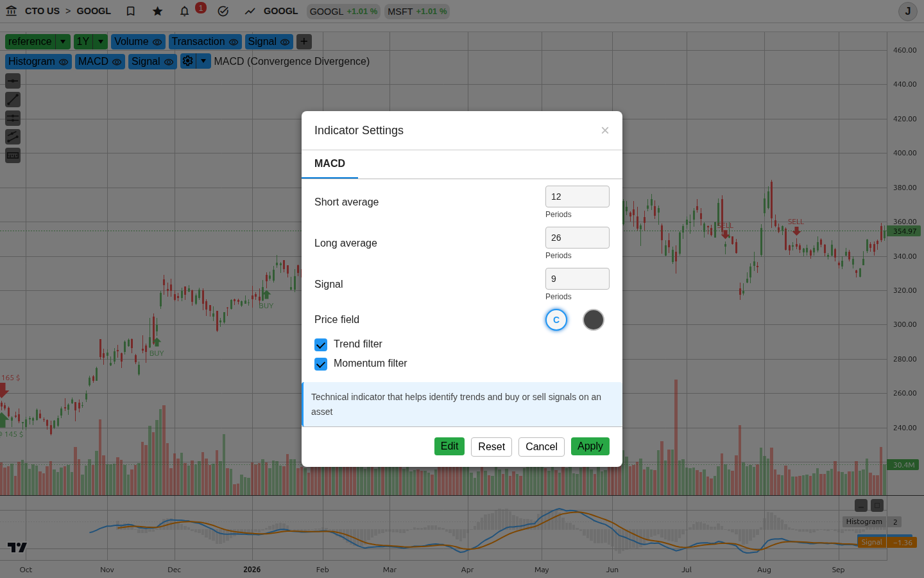Image resolution: width=924 pixels, height=578 pixels.
Task: Expand the dropdown next to MACD gear
Action: 203,61
